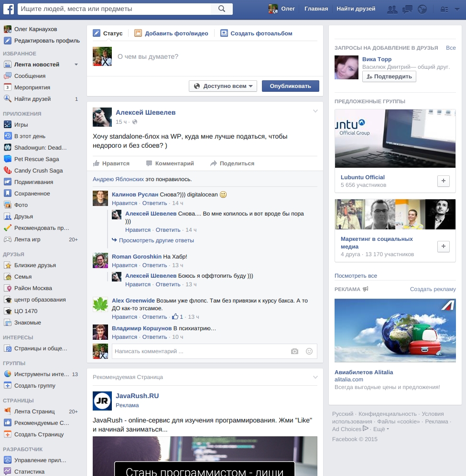Click the search magnifier icon
Viewport: 466px width, 476px height.
coord(222,9)
